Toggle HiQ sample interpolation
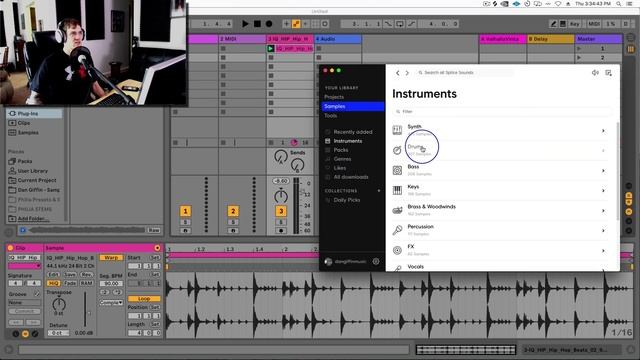Viewport: 640px width, 360px height. [53, 283]
